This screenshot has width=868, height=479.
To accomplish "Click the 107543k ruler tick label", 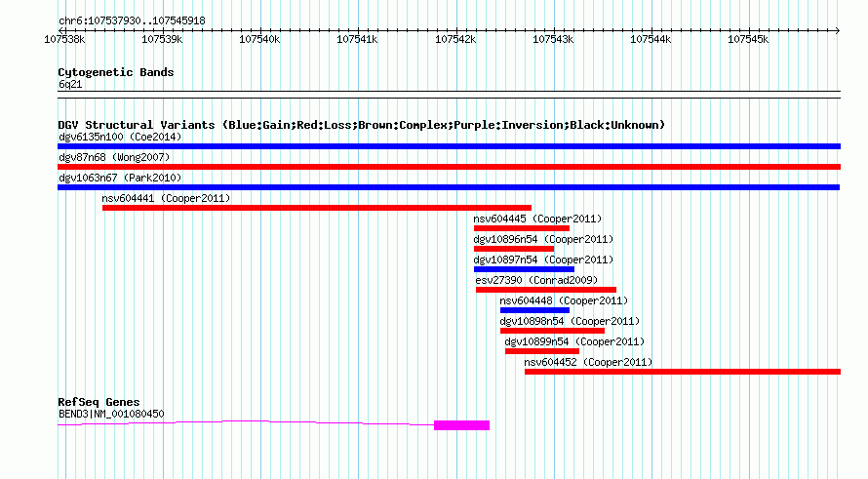I will [553, 39].
